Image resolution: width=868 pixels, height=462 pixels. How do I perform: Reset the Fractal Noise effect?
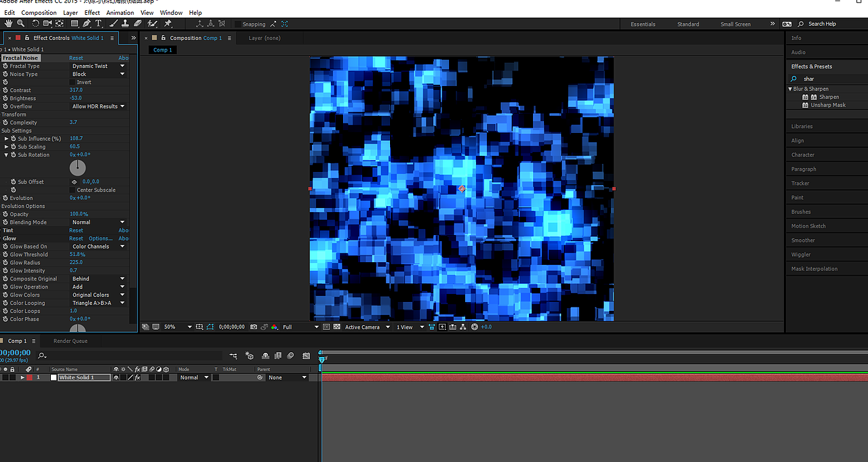coord(76,58)
